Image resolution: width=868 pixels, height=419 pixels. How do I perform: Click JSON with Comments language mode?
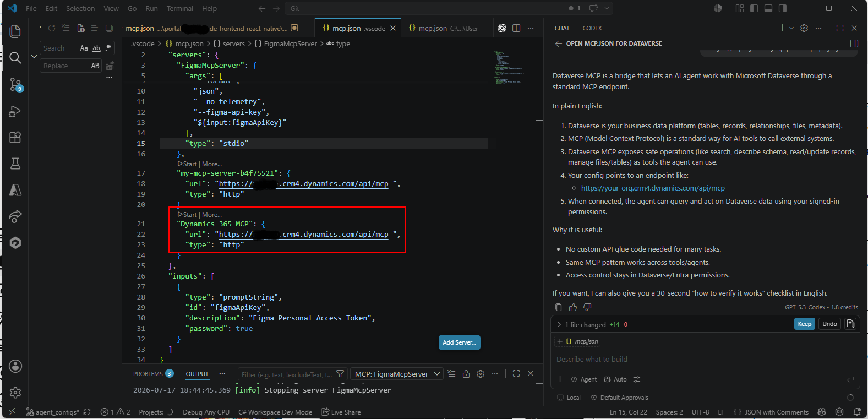(777, 412)
